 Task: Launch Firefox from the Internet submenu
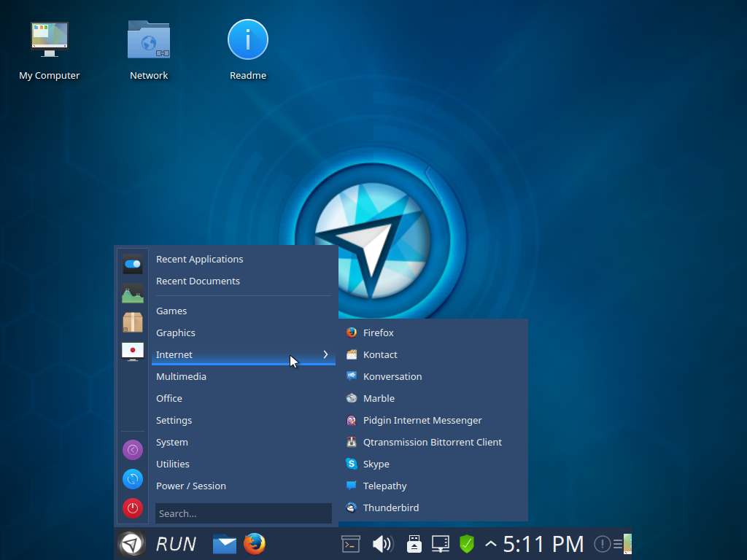click(x=377, y=332)
